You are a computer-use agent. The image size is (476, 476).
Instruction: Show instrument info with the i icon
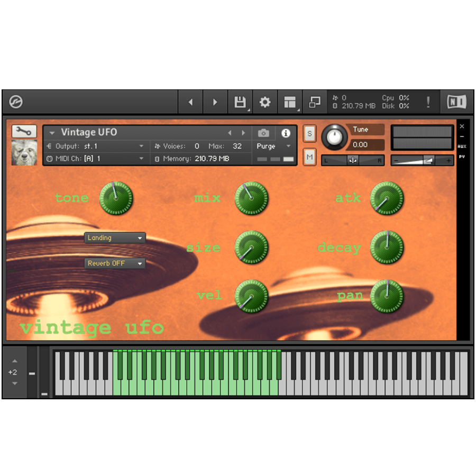[x=286, y=133]
